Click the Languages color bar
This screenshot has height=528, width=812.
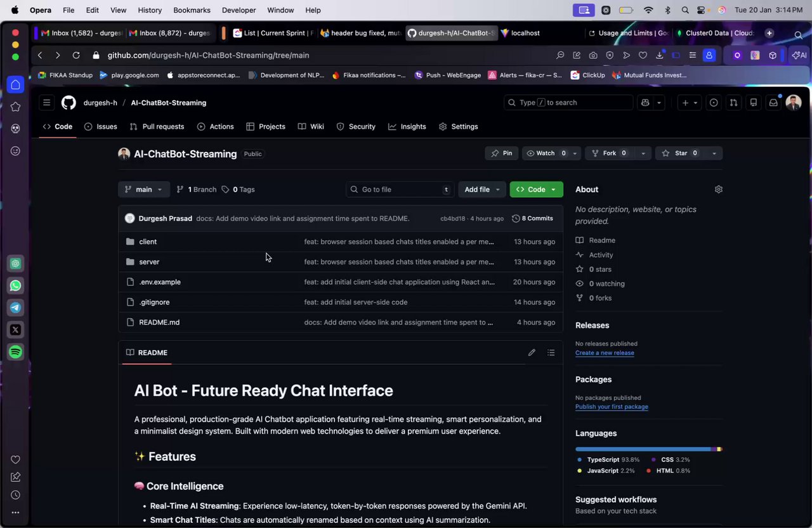648,449
